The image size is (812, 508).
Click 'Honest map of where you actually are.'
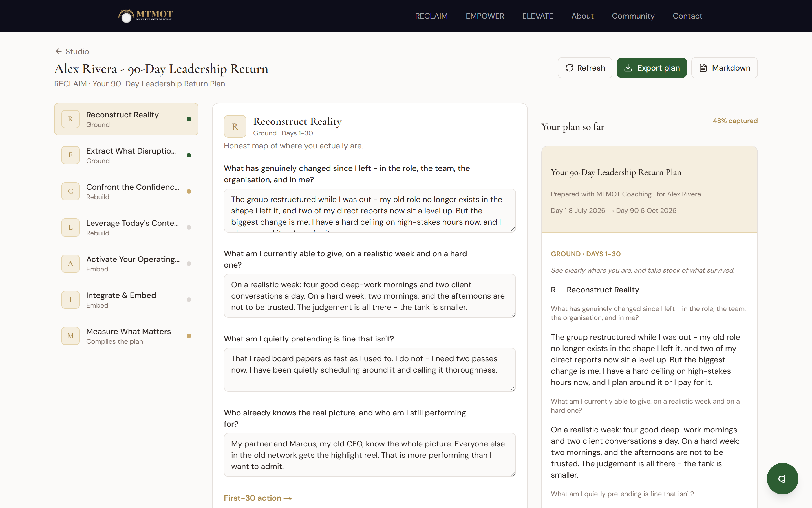point(294,146)
